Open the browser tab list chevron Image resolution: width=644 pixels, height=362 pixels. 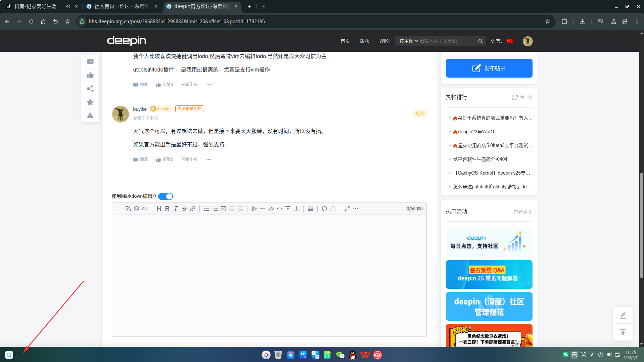264,6
